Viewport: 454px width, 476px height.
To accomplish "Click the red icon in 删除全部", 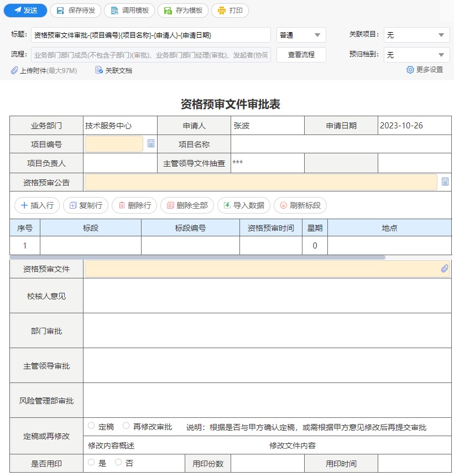I will [x=170, y=205].
